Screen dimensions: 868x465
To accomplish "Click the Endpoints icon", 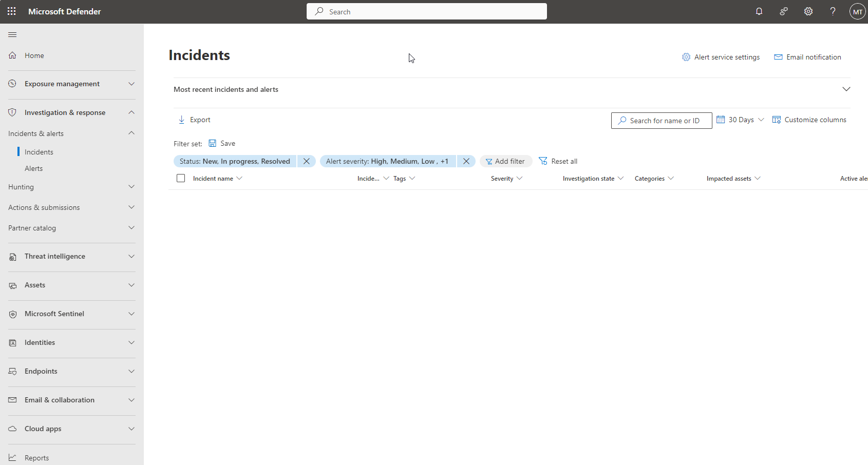I will (x=12, y=371).
